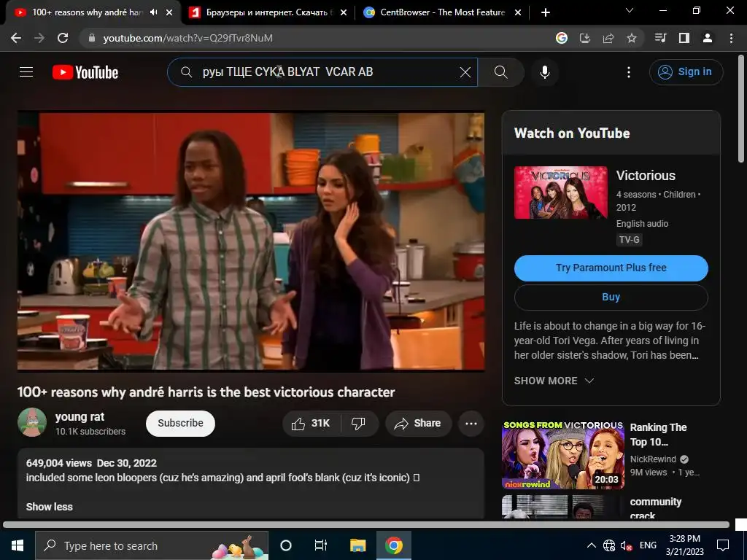The image size is (747, 560).
Task: Open File Explorer from the taskbar
Action: [357, 545]
